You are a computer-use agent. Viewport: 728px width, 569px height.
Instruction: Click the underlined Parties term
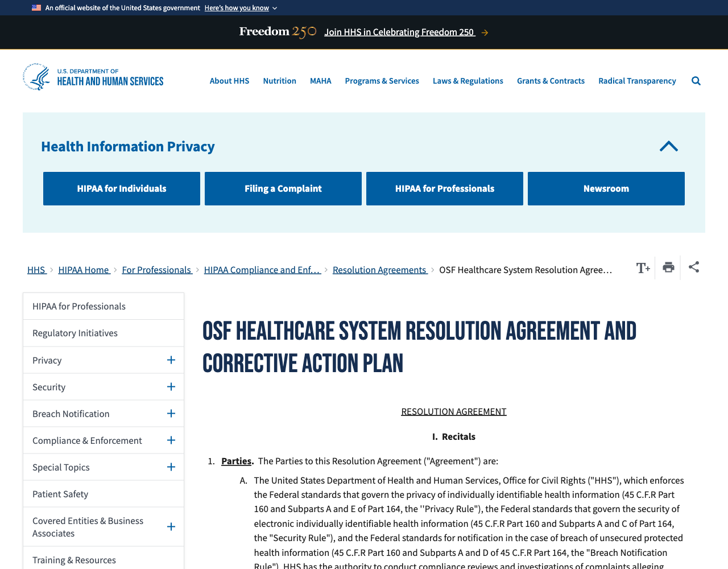237,461
